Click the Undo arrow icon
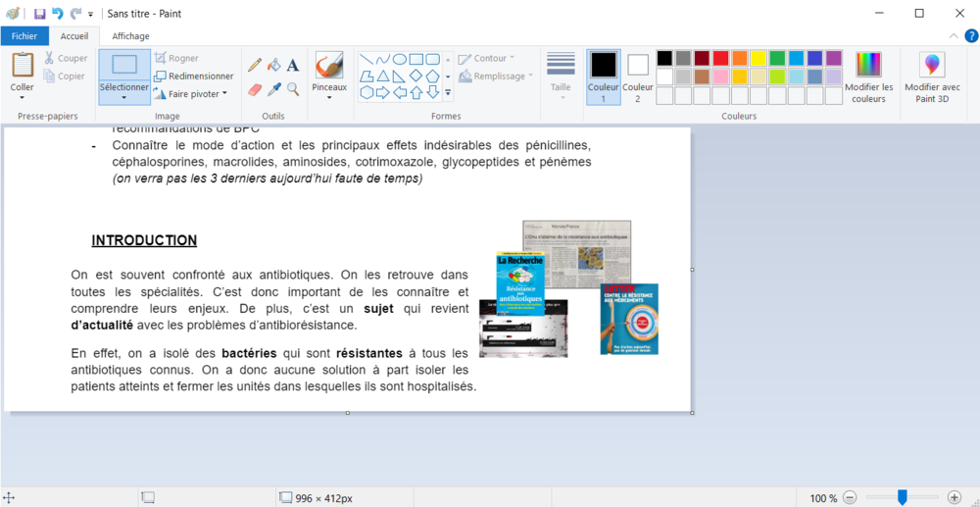 [x=57, y=14]
